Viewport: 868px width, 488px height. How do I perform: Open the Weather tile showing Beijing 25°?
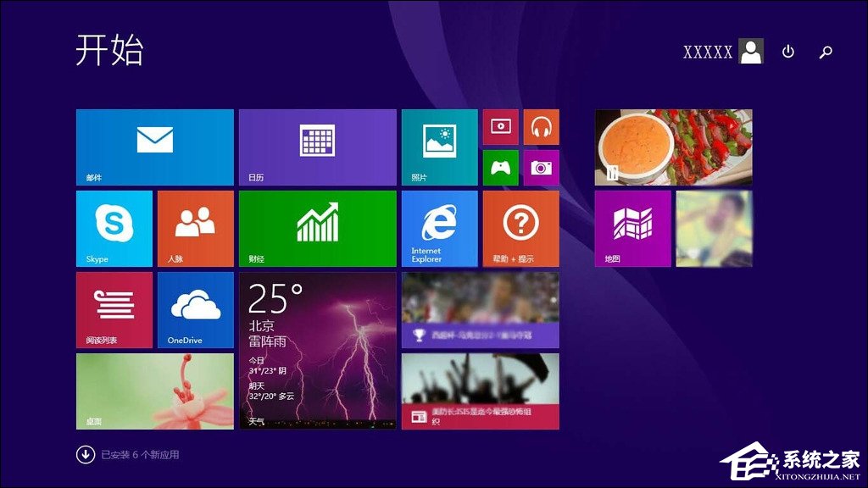(317, 349)
